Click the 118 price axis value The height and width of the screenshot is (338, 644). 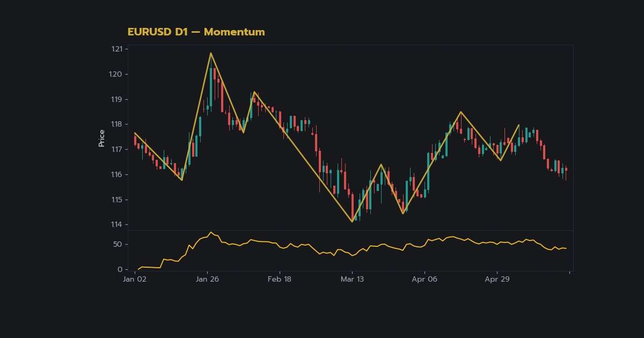pyautogui.click(x=117, y=124)
